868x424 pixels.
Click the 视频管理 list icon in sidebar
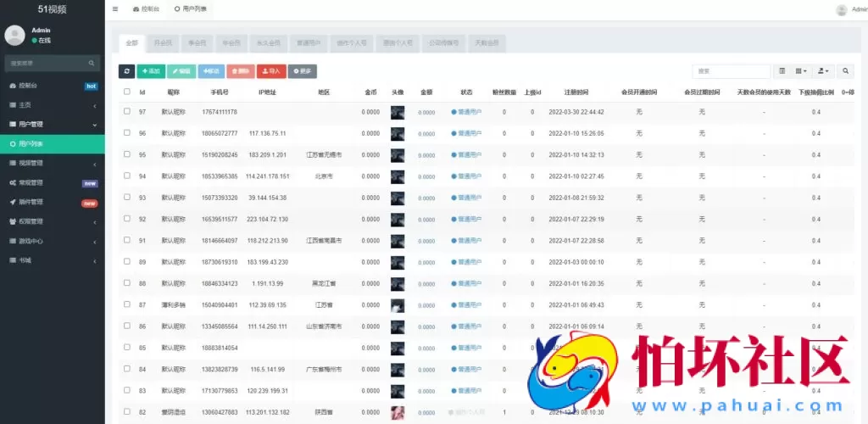pyautogui.click(x=13, y=164)
